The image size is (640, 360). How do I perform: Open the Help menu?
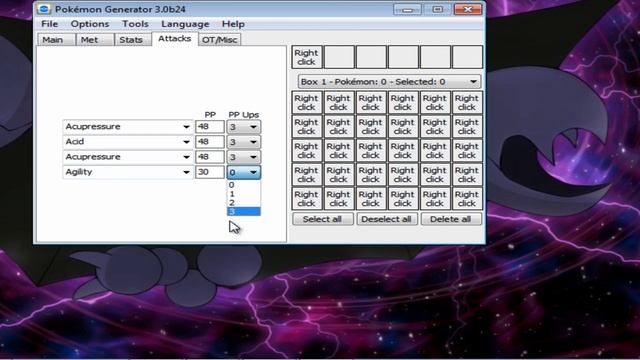pos(233,24)
